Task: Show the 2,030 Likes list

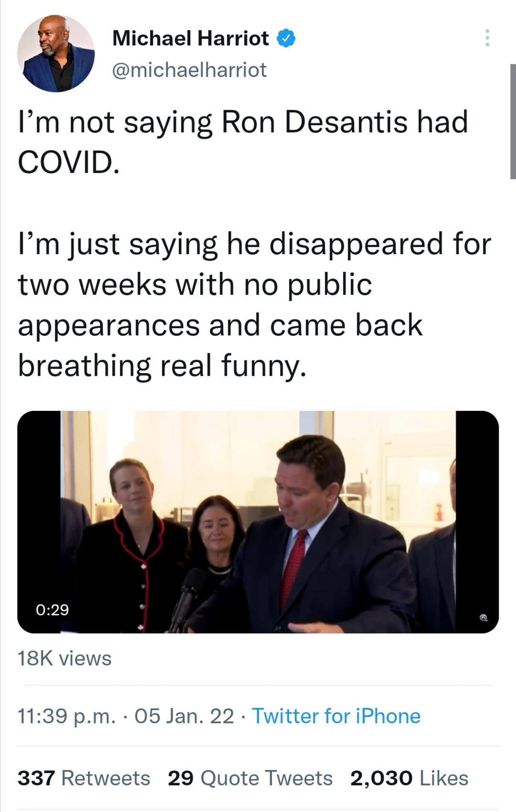Action: pos(409,778)
